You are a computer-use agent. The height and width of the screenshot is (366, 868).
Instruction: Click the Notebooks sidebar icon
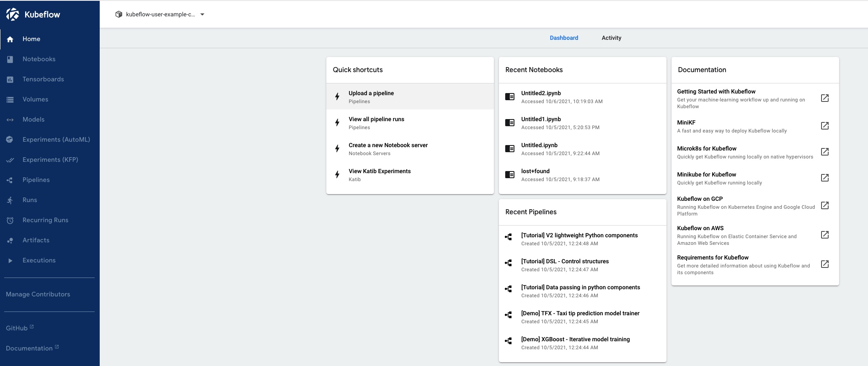pos(10,59)
